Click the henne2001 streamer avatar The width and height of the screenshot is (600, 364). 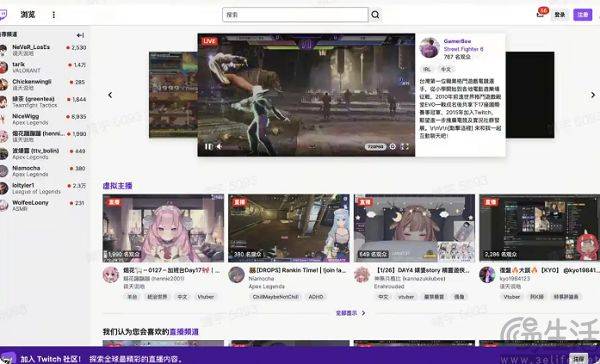[x=111, y=275]
